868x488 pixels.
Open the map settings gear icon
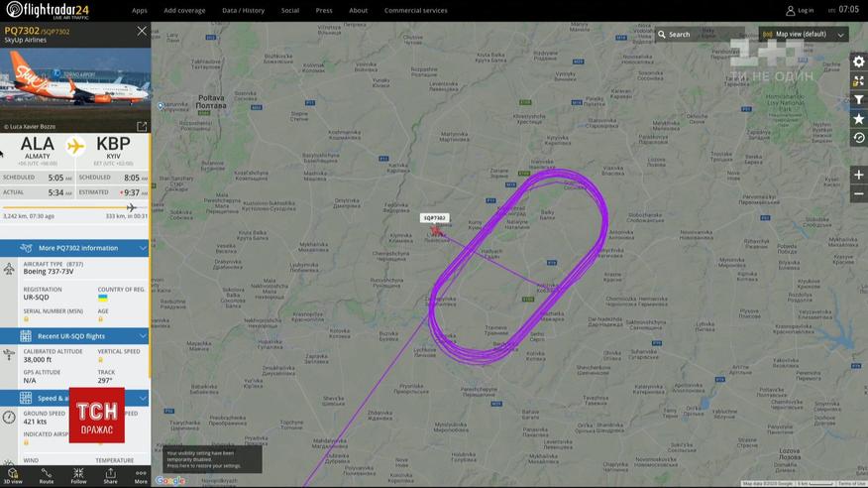click(859, 61)
